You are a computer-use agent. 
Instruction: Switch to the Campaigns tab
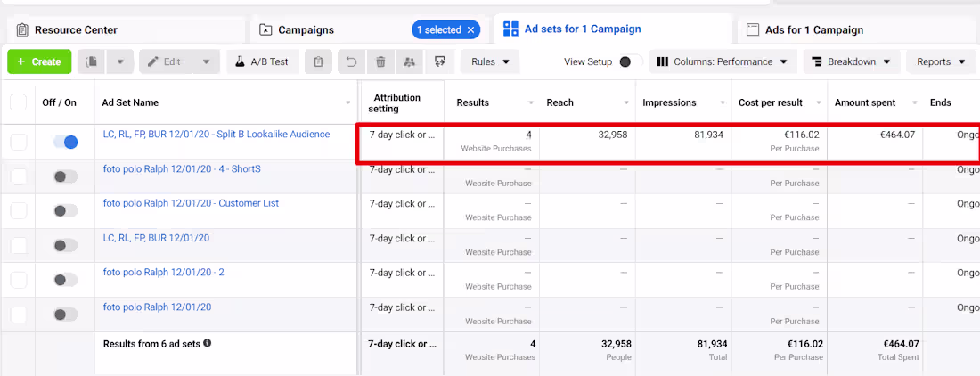tap(369, 29)
